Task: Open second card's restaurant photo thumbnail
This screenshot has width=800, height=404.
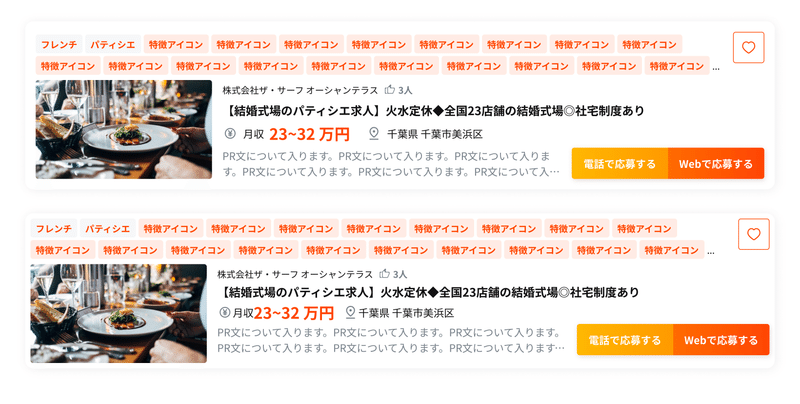Action: coord(119,314)
